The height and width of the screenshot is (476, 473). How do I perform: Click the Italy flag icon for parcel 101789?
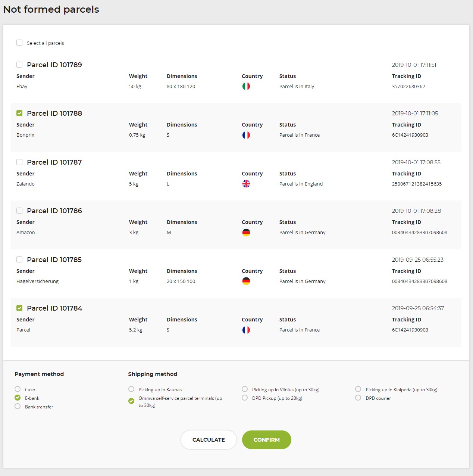click(x=246, y=86)
